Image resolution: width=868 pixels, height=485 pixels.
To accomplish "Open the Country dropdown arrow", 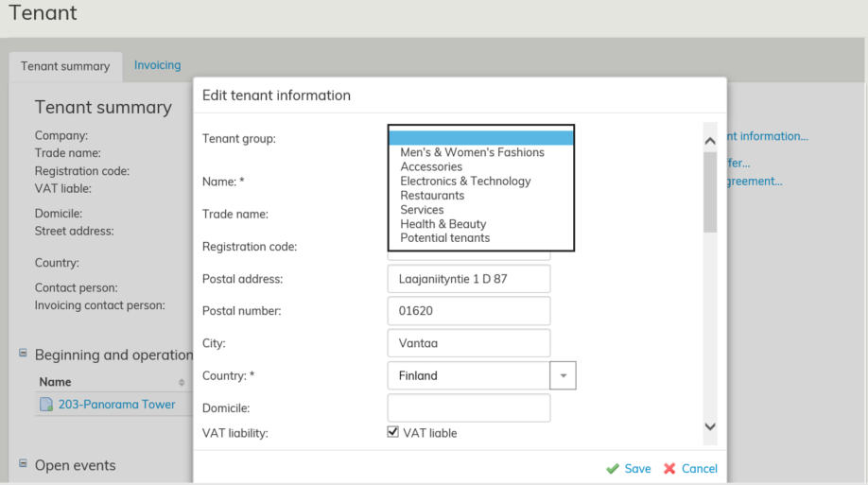I will click(563, 375).
